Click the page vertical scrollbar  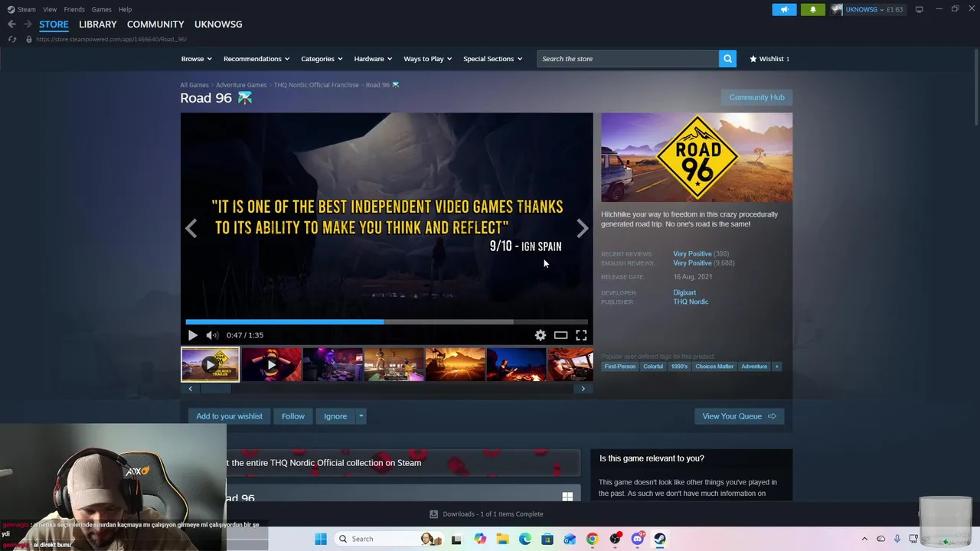point(975,86)
